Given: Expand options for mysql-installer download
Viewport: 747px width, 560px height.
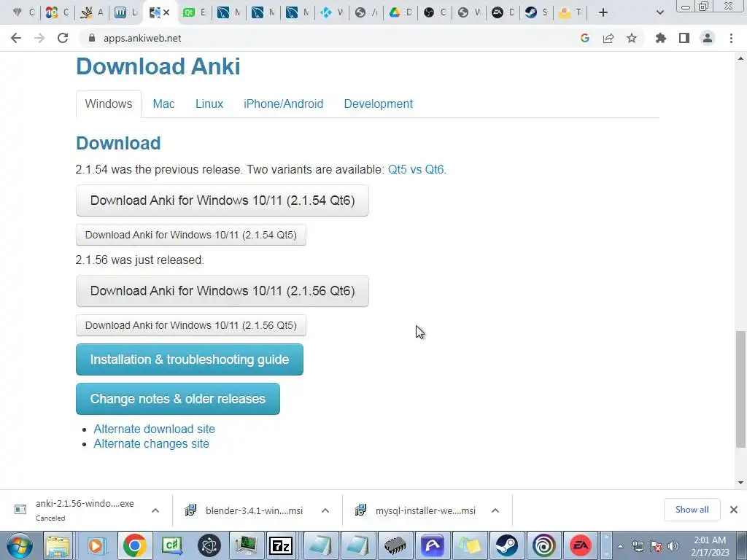Looking at the screenshot, I should point(495,510).
